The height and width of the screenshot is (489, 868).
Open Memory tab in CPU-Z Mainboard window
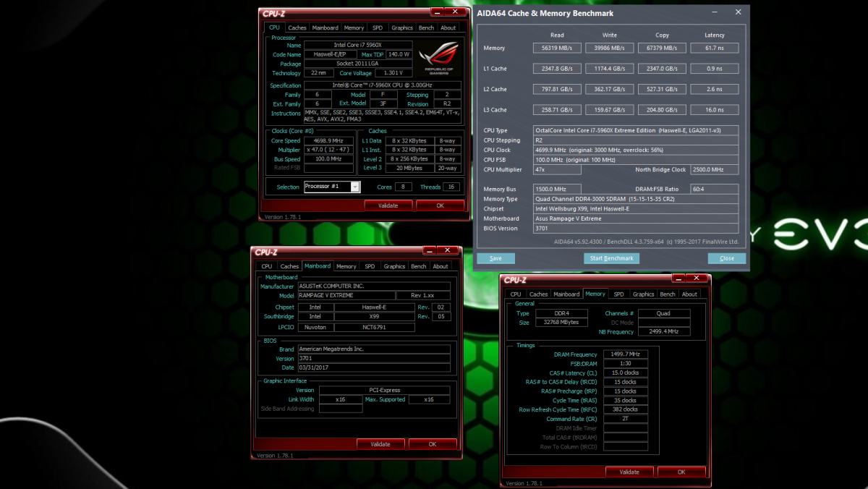[x=346, y=266]
